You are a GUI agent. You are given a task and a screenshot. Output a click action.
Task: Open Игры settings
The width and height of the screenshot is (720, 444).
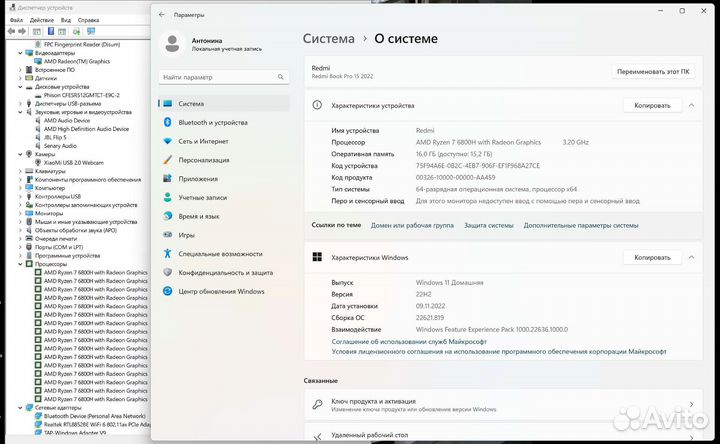click(x=224, y=235)
